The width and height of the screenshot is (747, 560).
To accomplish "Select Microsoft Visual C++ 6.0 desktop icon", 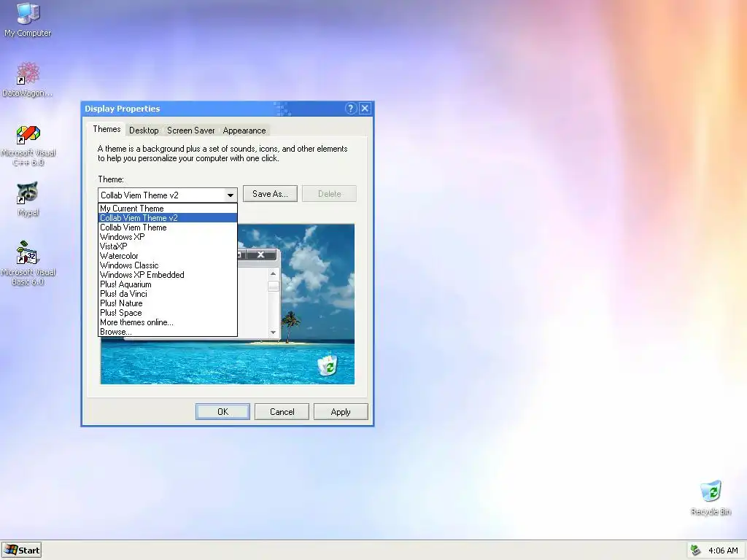I will pyautogui.click(x=28, y=145).
